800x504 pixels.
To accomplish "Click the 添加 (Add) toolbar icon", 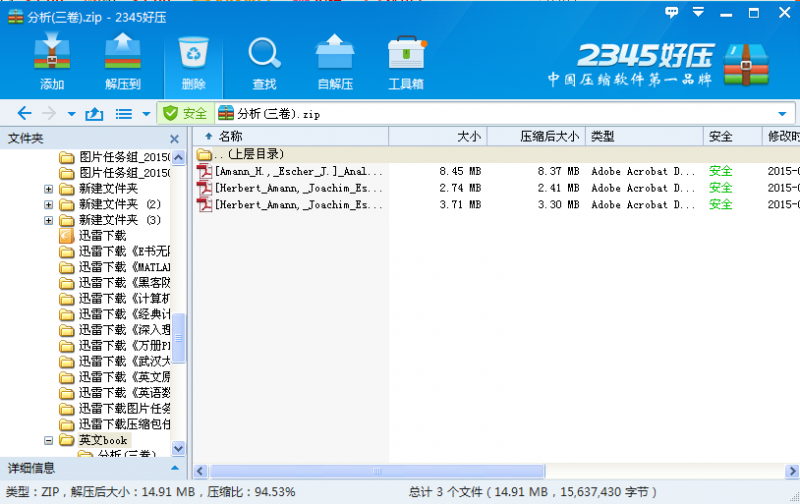I will 52,52.
